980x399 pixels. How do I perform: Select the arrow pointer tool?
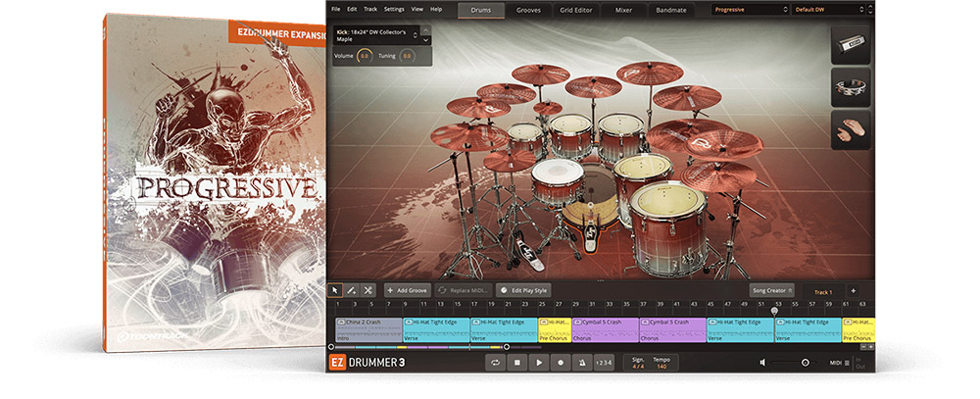click(x=335, y=290)
